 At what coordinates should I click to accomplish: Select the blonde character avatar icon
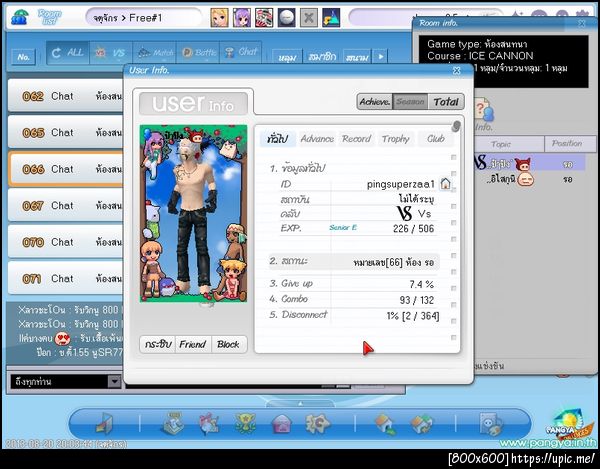219,18
